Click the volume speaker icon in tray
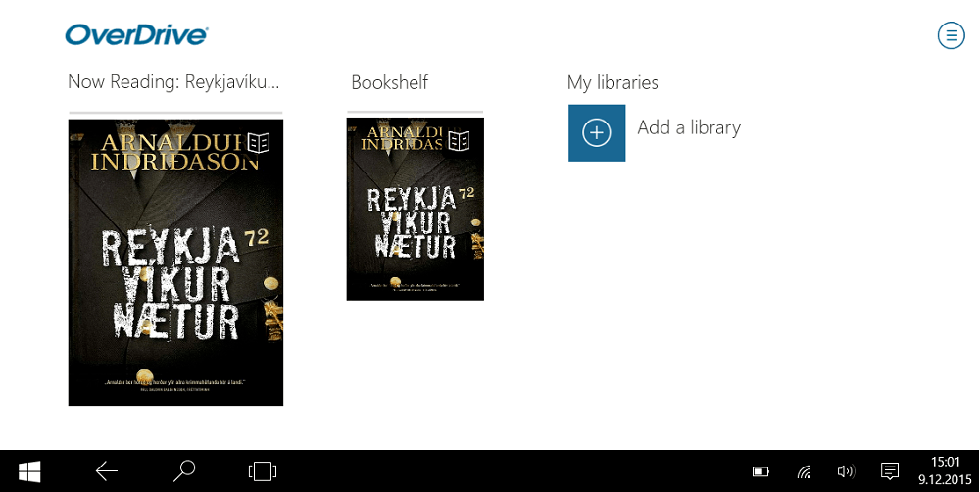 pos(845,471)
